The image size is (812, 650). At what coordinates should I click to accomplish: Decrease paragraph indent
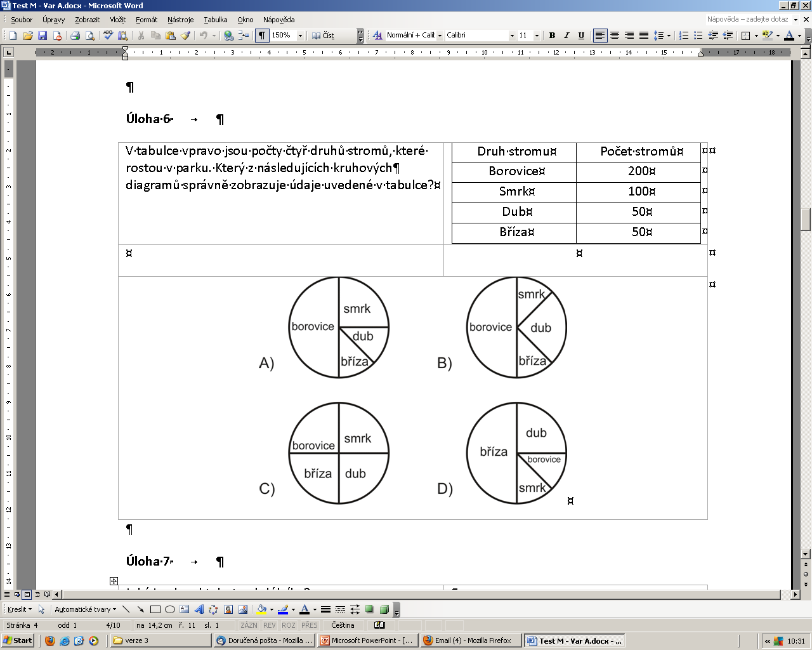point(713,36)
